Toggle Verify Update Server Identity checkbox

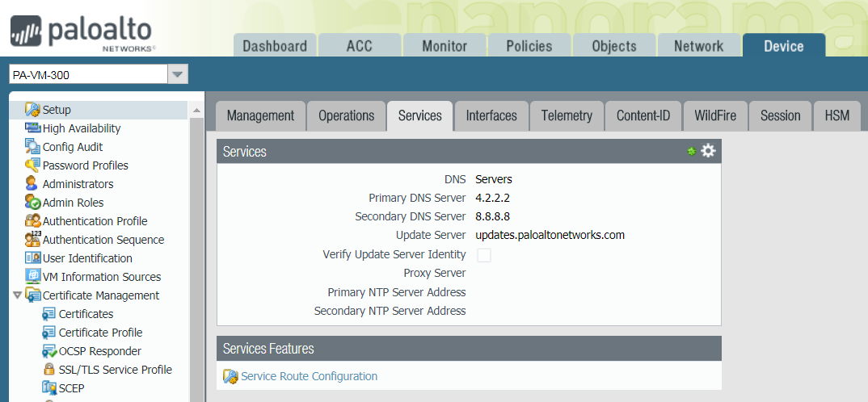(x=484, y=255)
